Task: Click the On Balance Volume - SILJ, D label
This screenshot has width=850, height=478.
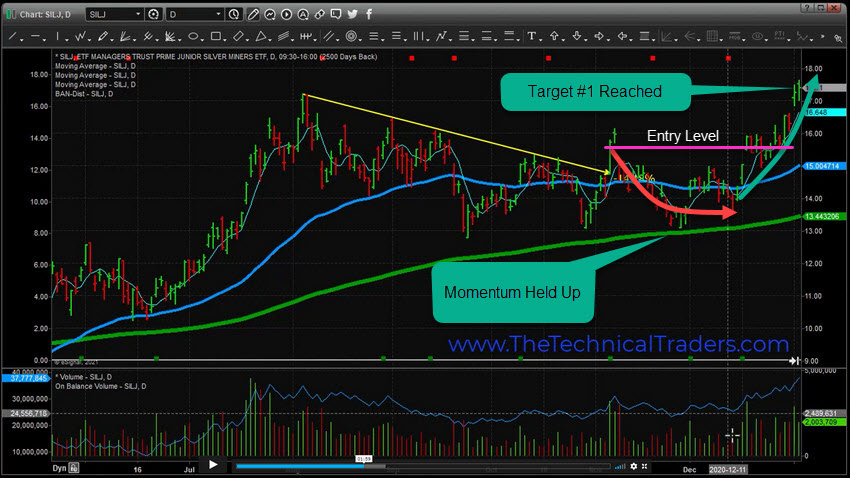Action: tap(100, 386)
